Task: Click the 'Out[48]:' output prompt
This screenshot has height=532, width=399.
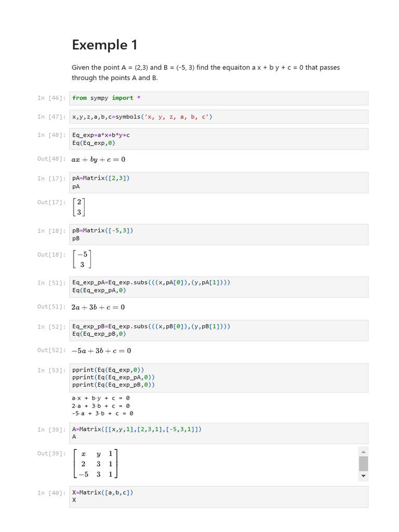Action: 51,159
